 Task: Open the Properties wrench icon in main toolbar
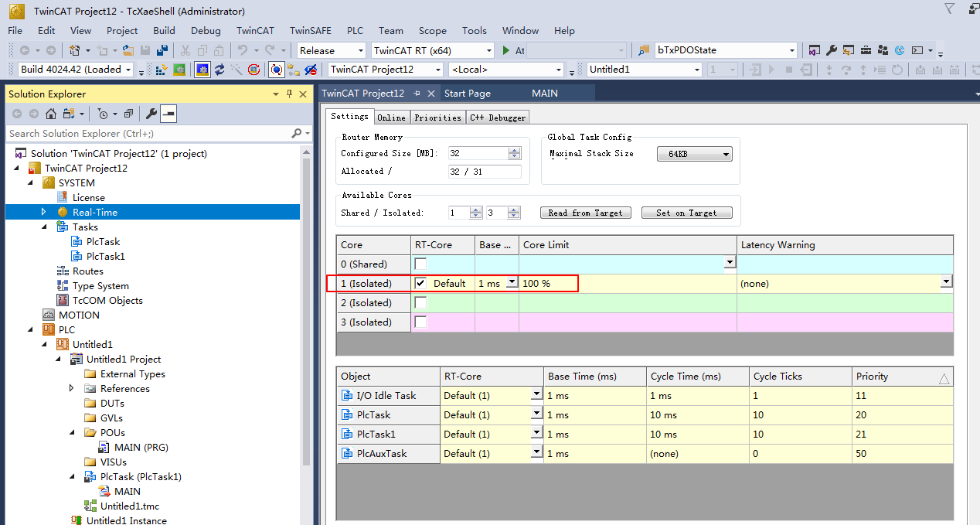pos(831,50)
